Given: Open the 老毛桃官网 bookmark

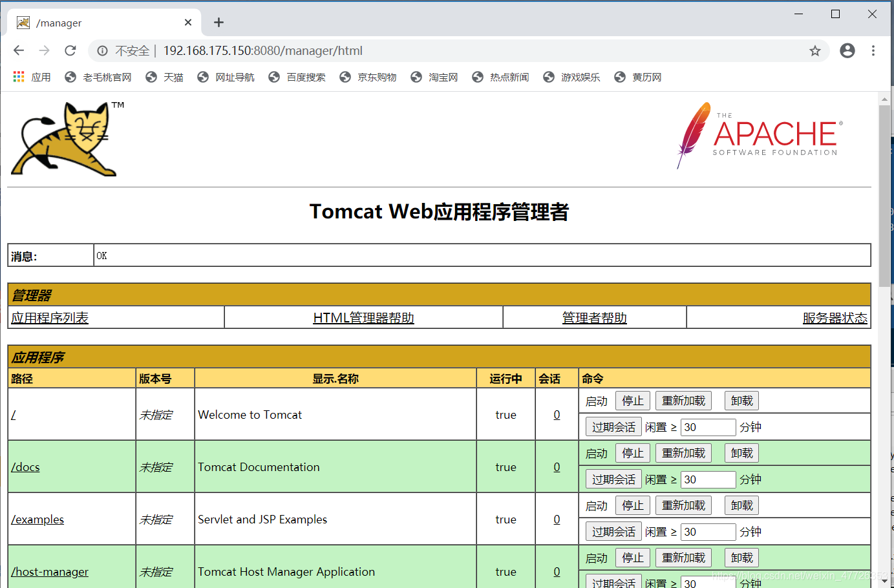Looking at the screenshot, I should [x=98, y=77].
